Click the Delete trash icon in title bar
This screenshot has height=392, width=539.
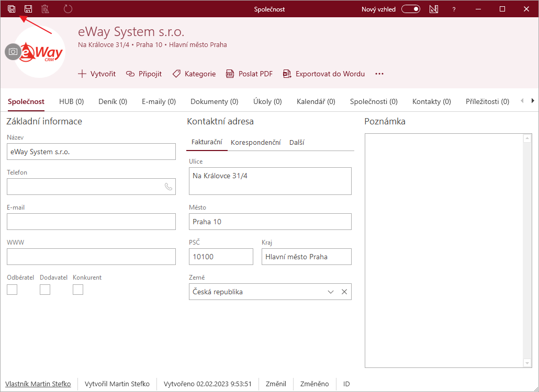coord(45,9)
